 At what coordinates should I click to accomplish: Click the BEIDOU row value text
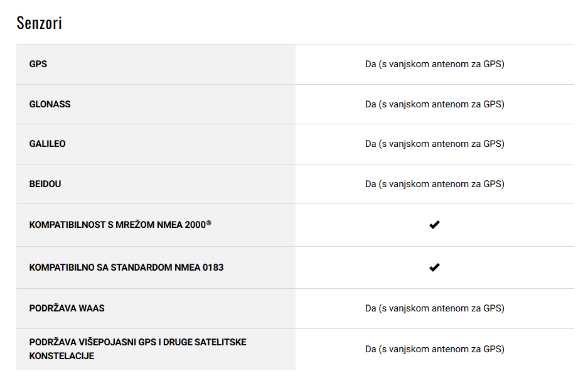[435, 184]
